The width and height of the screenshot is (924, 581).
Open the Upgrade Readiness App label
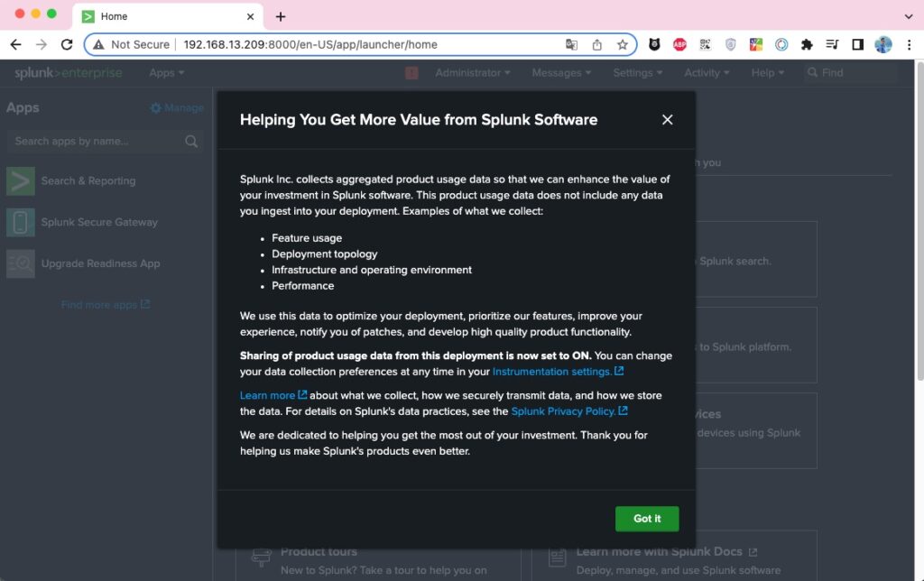tap(101, 263)
